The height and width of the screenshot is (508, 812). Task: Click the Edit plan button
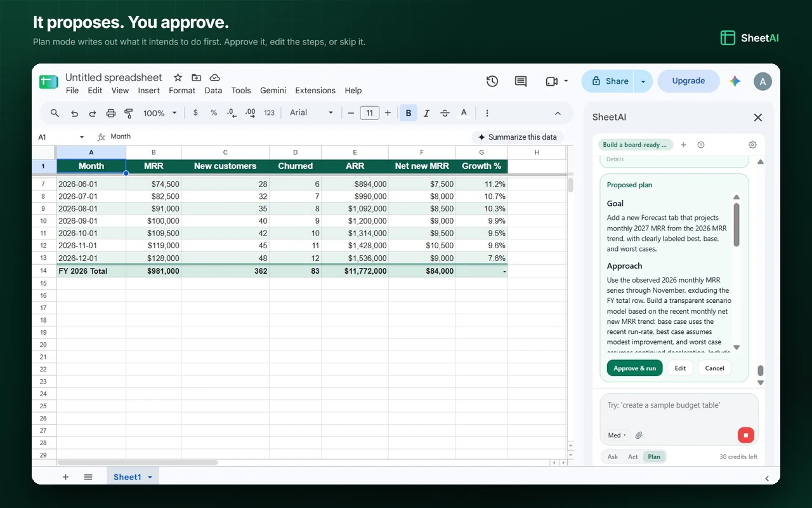point(680,368)
